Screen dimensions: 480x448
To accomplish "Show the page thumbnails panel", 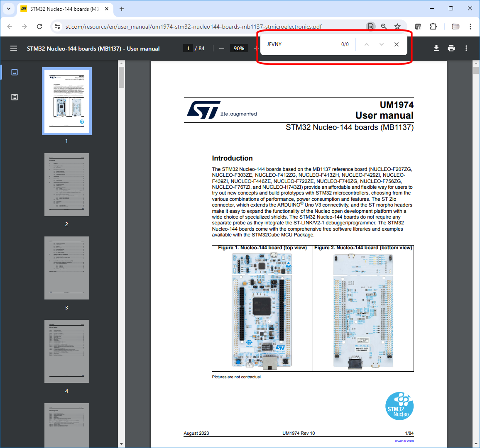I will point(15,72).
